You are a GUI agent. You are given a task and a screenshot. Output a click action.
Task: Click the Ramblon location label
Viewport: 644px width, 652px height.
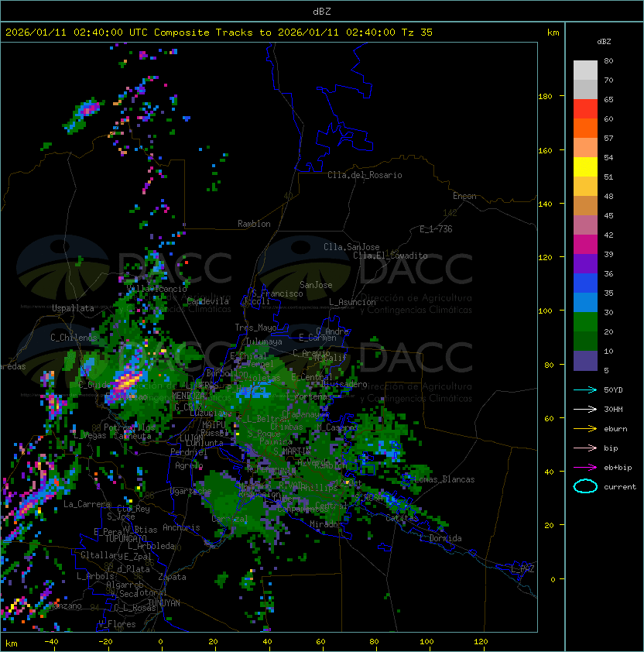pos(254,224)
